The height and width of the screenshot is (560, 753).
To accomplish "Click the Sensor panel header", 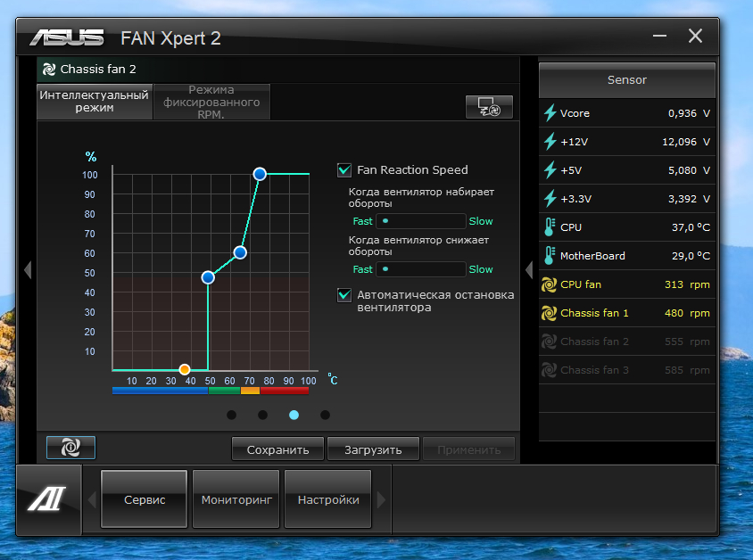I will coord(626,80).
